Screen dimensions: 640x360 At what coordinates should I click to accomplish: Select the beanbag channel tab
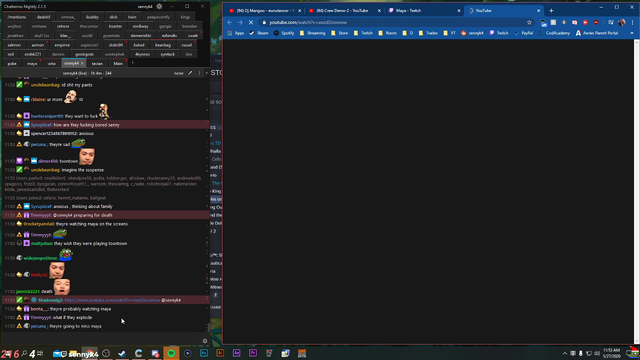click(163, 45)
